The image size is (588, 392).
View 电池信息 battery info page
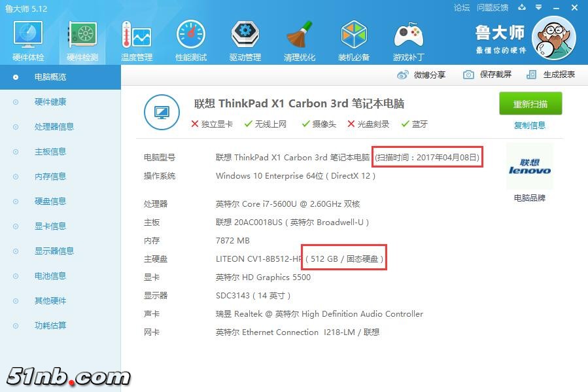[x=50, y=276]
